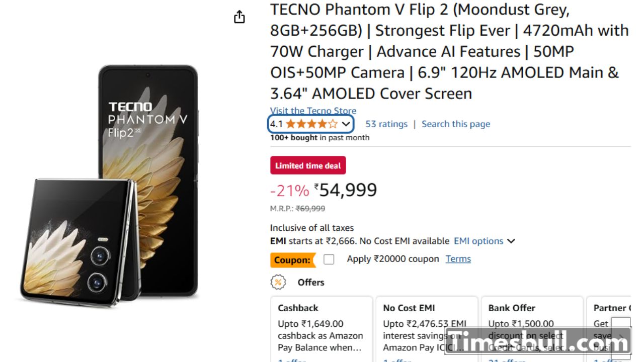Click Search this page link

pyautogui.click(x=456, y=124)
